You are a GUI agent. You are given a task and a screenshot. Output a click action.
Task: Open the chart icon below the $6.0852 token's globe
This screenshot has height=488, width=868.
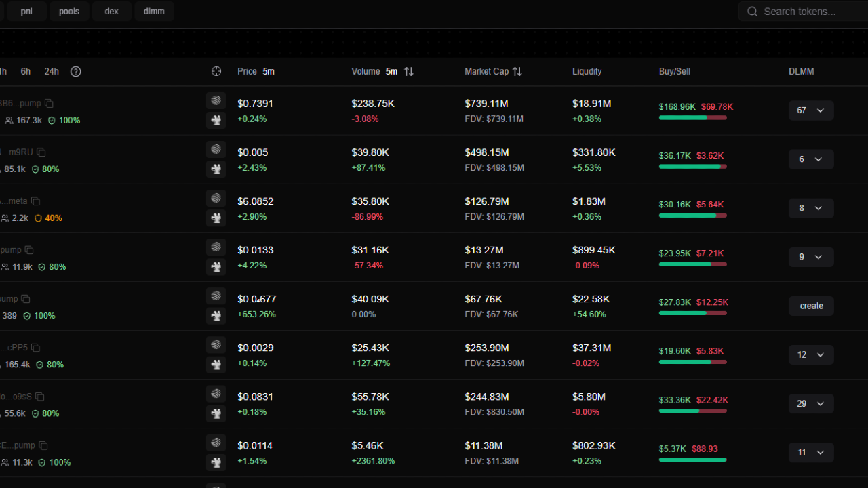(216, 218)
